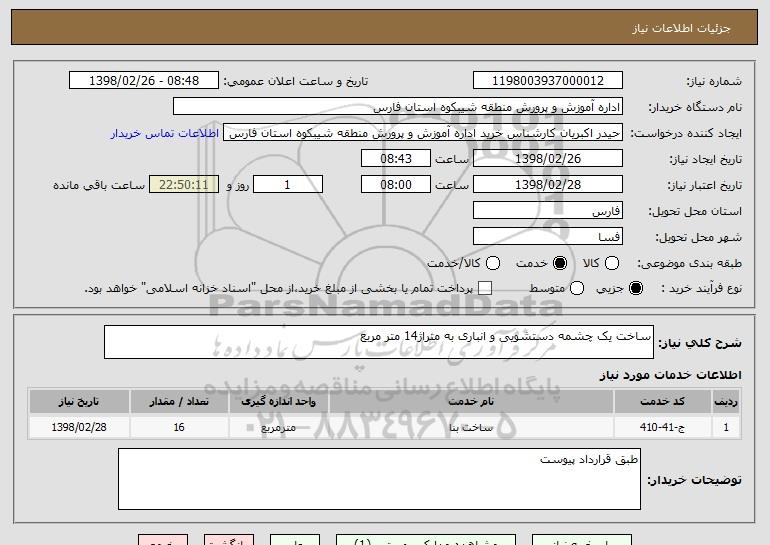Click the اطلاعات خدمات مورد نیاز heading
This screenshot has width=770, height=545.
(670, 375)
